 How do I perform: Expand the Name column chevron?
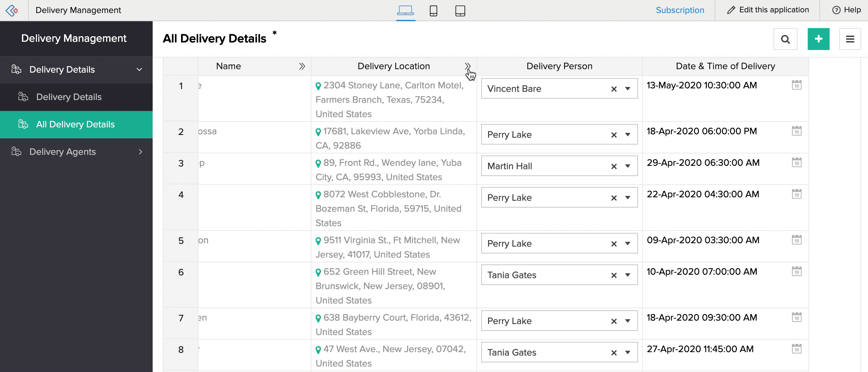click(302, 66)
